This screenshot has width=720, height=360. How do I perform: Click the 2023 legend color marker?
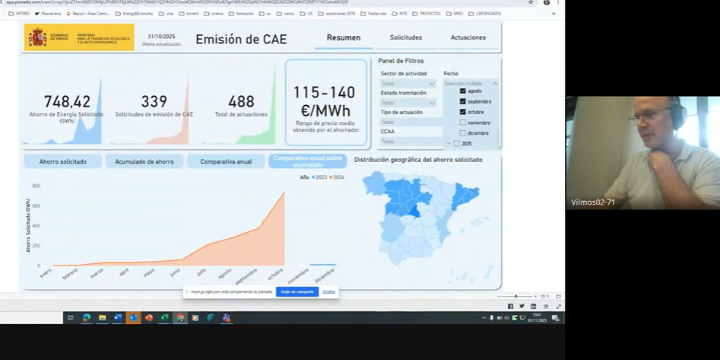(313, 177)
